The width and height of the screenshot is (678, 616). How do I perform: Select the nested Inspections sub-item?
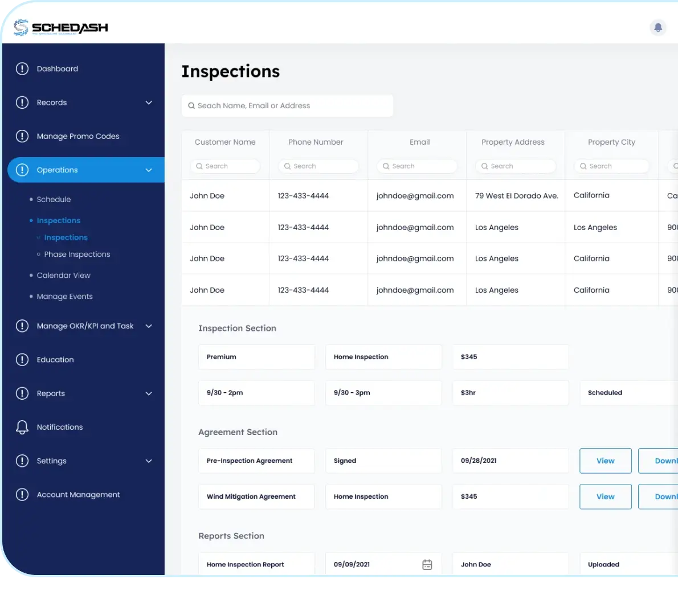pyautogui.click(x=66, y=237)
